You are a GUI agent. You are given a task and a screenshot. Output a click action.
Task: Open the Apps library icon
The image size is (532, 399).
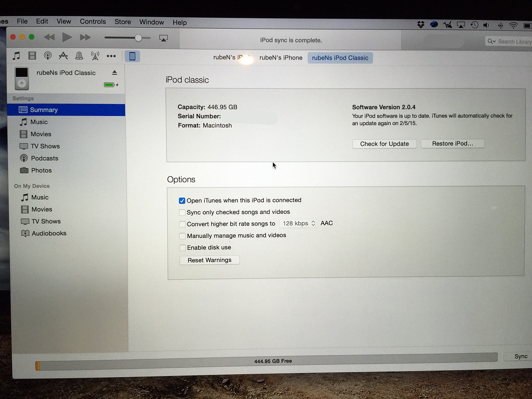63,56
